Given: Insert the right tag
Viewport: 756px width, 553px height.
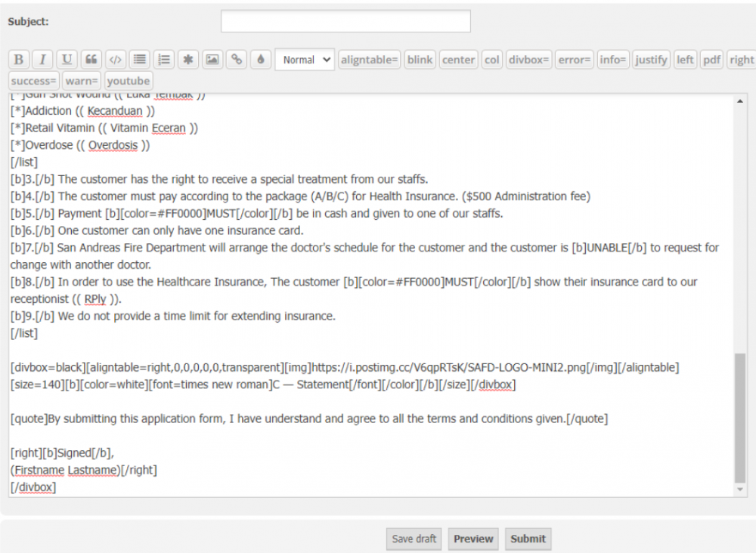Looking at the screenshot, I should (x=741, y=60).
